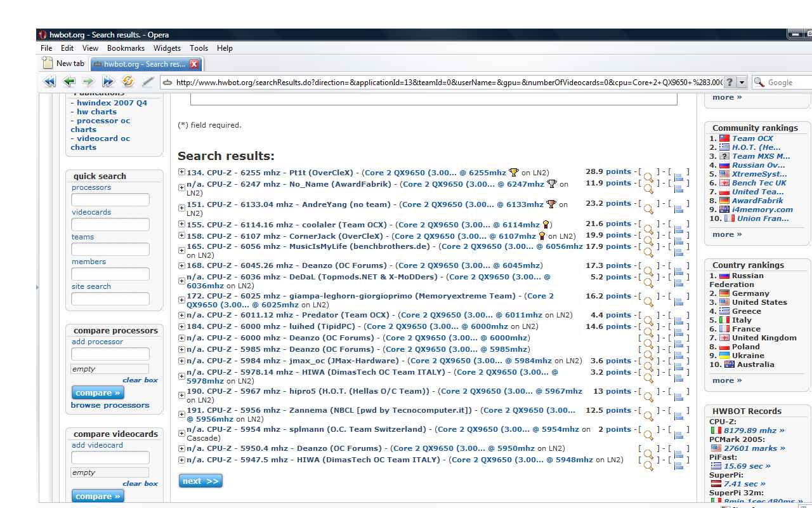Click the chart icon on the luihed 6000 mhz row
The height and width of the screenshot is (508, 812).
(679, 332)
